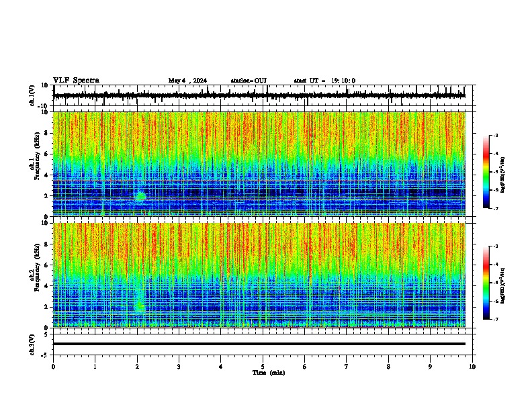Select the start UT "19:10:0" text
The height and width of the screenshot is (411, 532).
343,81
